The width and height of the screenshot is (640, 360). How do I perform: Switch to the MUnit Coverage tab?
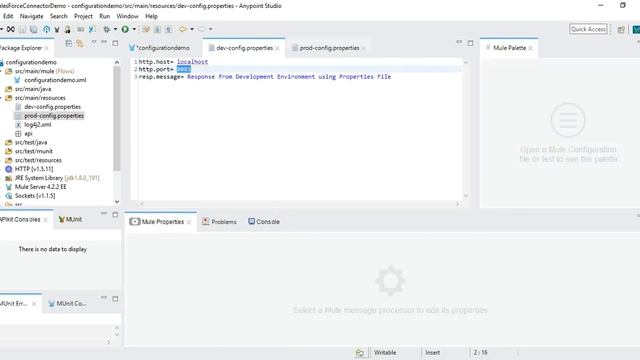pos(67,304)
